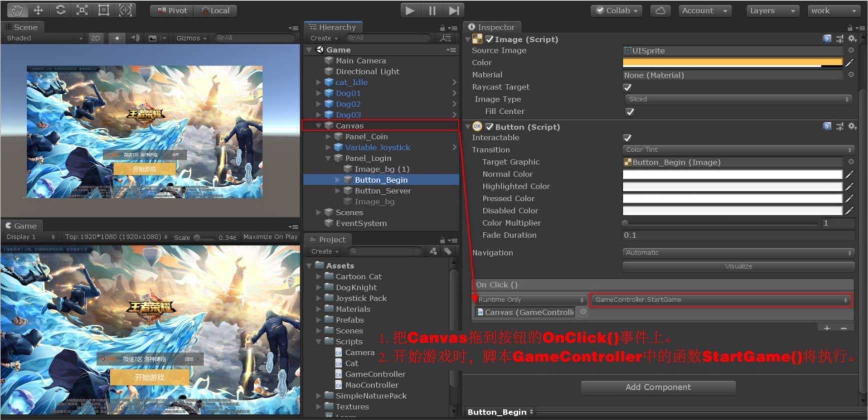Toggle Pivot handle position

pyautogui.click(x=172, y=10)
